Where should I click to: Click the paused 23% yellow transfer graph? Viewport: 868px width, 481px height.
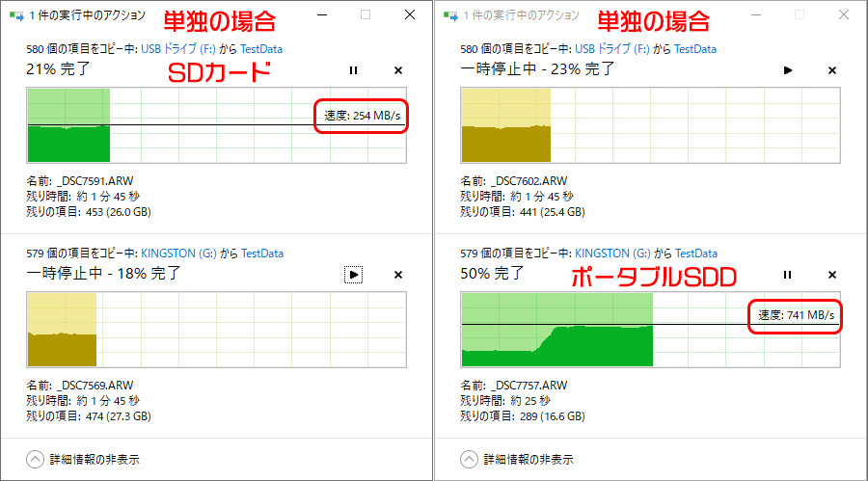click(650, 125)
